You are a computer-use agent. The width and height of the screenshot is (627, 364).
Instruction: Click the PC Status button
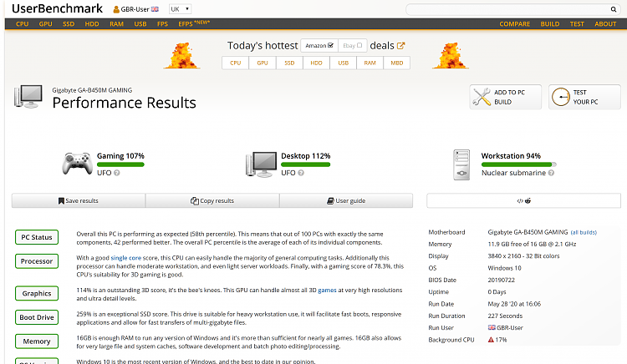click(x=37, y=237)
